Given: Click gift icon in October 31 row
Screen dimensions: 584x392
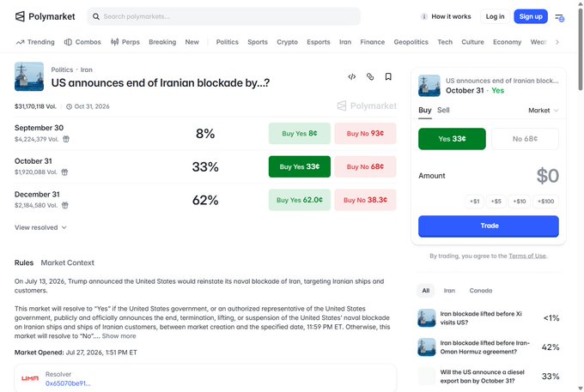Looking at the screenshot, I should [64, 172].
